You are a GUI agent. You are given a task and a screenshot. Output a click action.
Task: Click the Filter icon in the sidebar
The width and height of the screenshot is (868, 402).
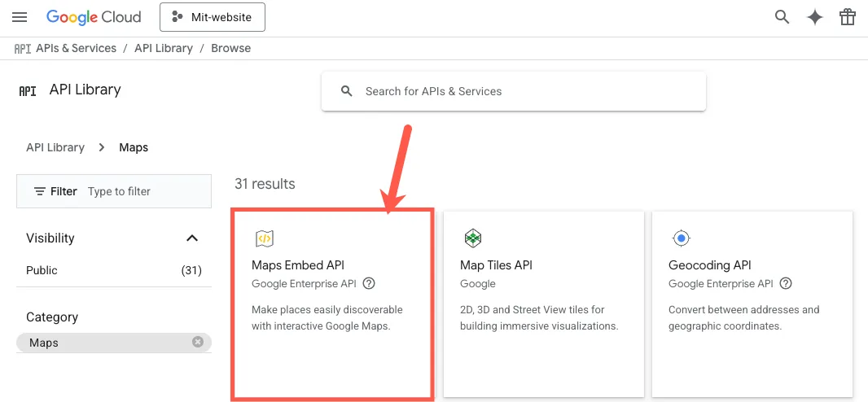(39, 191)
